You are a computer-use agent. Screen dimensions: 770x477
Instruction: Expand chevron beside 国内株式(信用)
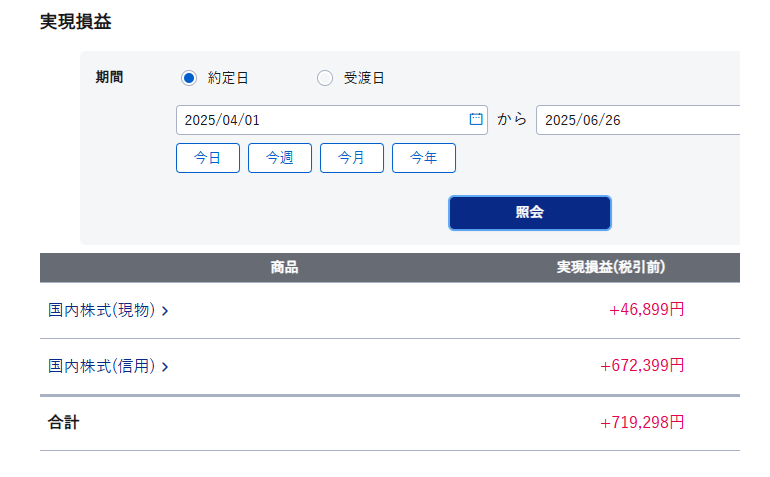[165, 367]
